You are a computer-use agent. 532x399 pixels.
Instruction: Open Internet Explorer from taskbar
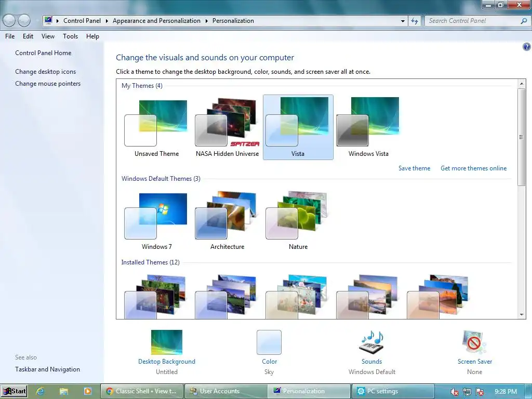click(41, 391)
